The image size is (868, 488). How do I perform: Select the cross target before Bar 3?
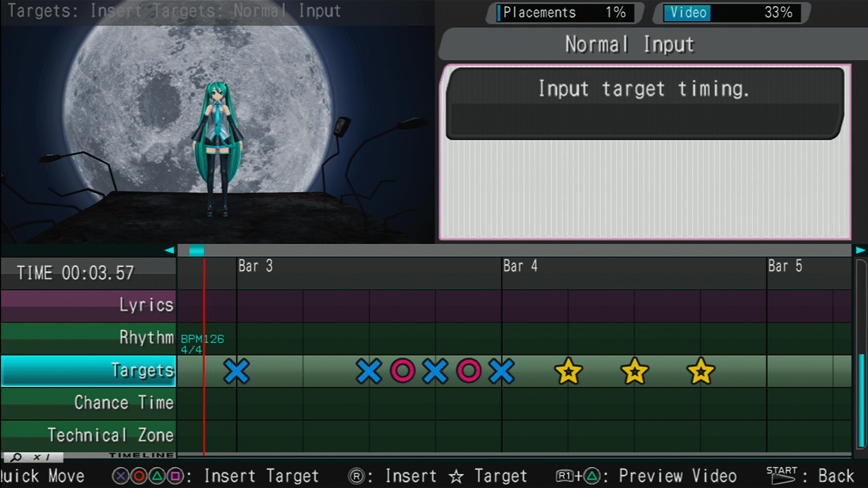click(x=237, y=371)
